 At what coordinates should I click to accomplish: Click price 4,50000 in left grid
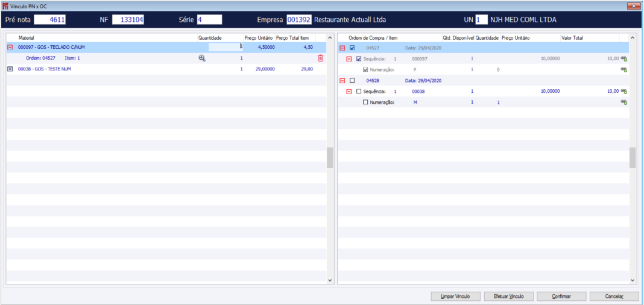[x=266, y=47]
